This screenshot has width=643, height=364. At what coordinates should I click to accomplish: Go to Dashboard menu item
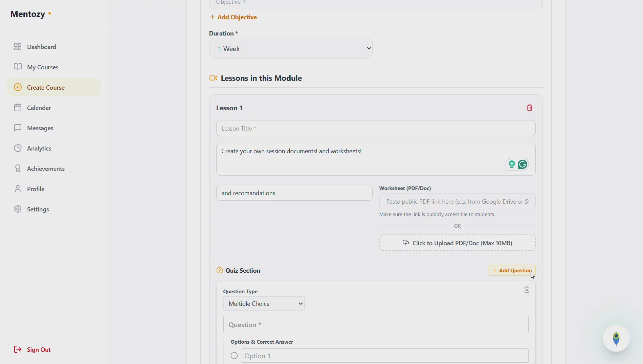point(54,47)
